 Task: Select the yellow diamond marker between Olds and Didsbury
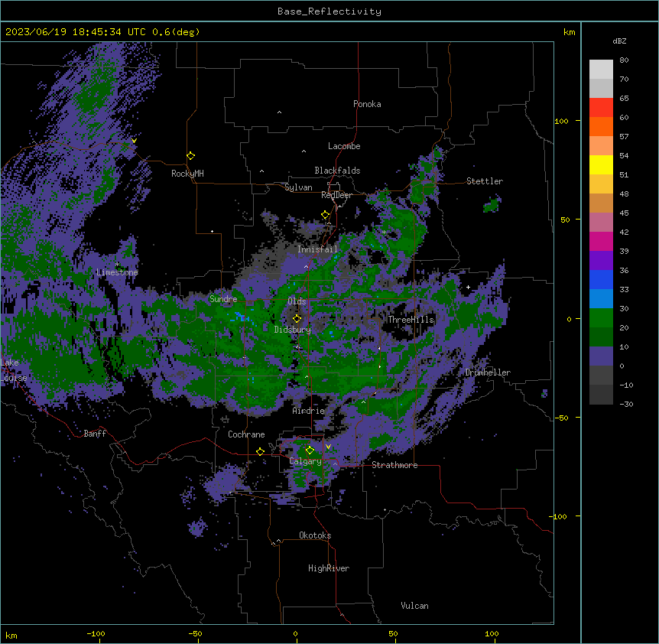click(297, 318)
